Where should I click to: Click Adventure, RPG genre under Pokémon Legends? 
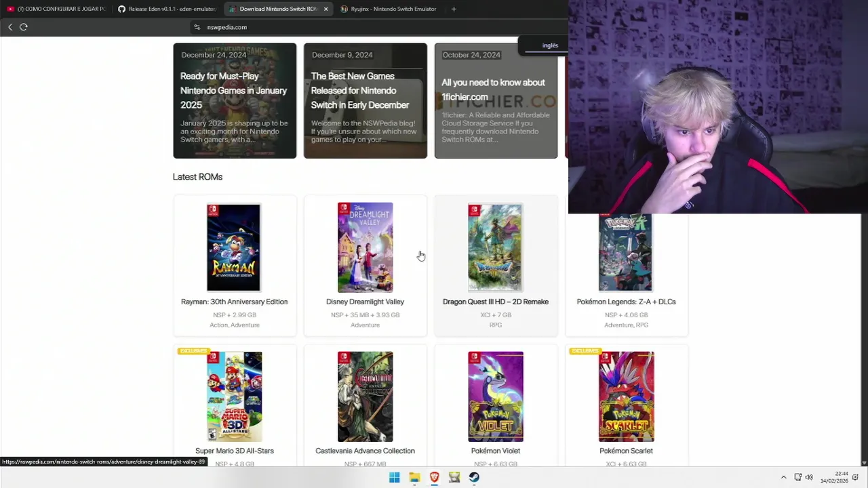tap(626, 325)
